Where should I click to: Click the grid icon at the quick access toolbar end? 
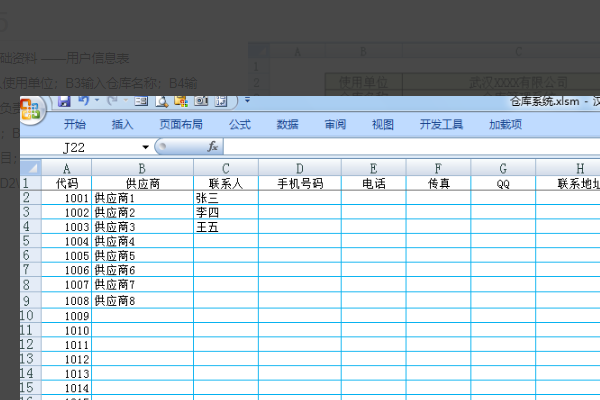click(x=221, y=101)
